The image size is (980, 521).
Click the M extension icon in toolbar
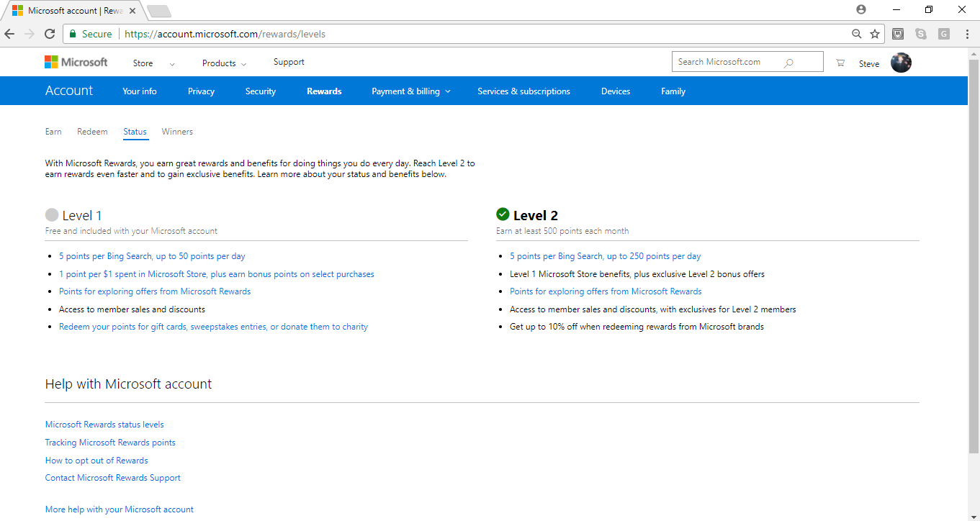click(x=898, y=34)
